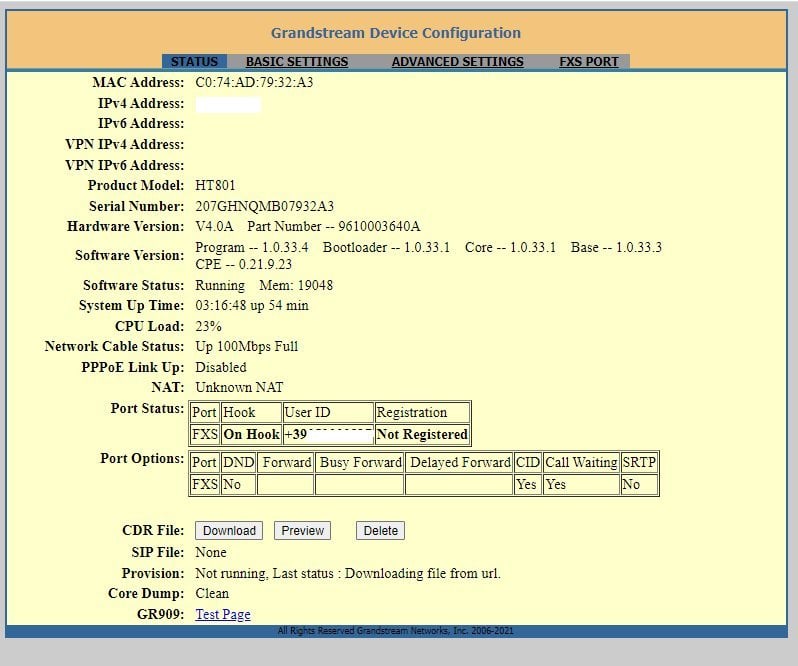
Task: Click hardware version V4.0A value
Action: pos(214,226)
